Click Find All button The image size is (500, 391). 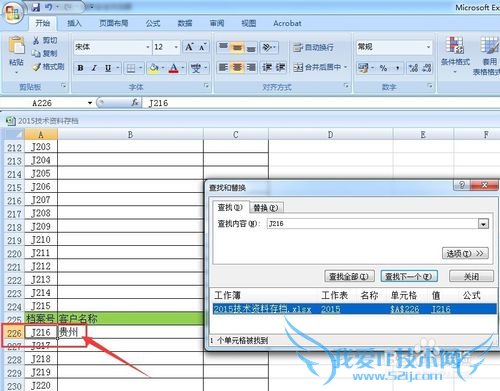point(349,276)
